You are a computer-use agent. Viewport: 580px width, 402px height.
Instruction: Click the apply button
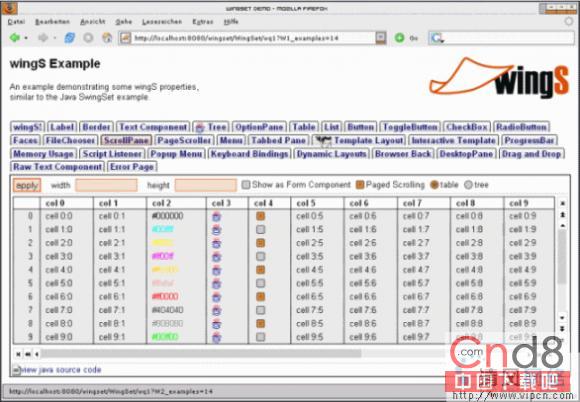pyautogui.click(x=27, y=185)
